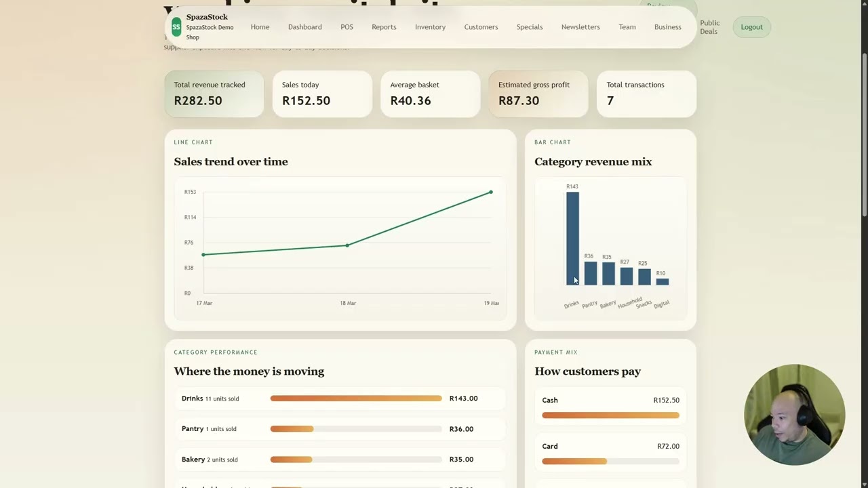The width and height of the screenshot is (868, 488).
Task: Open the Inventory nav item
Action: point(430,27)
